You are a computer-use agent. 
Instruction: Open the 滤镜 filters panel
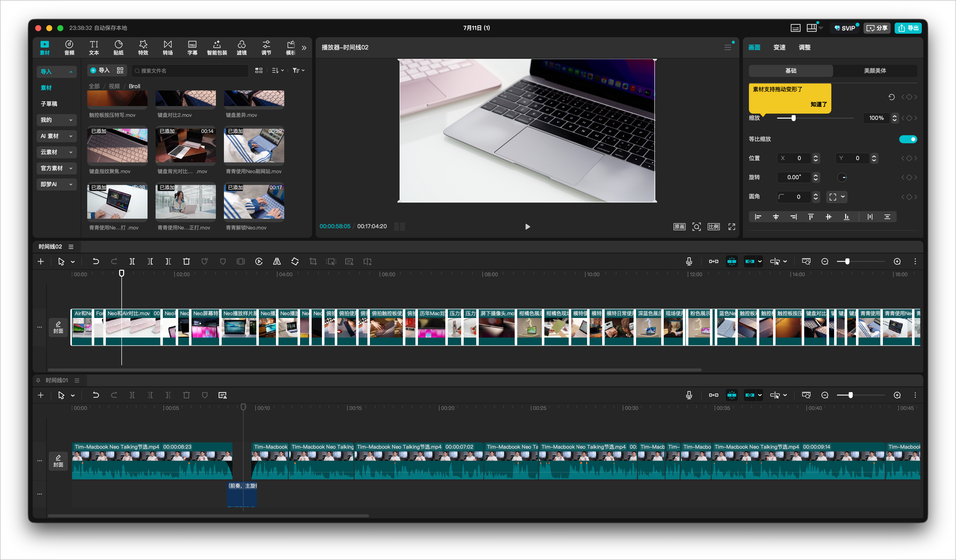click(242, 48)
